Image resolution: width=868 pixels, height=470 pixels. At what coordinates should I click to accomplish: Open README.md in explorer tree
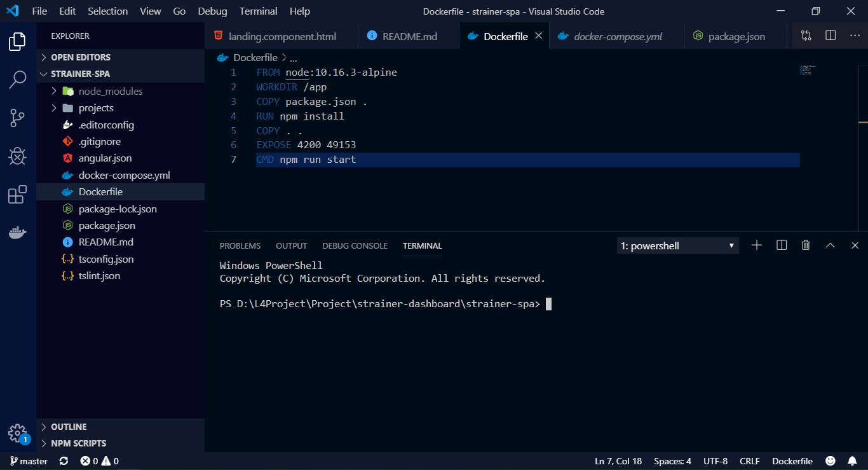pos(120,242)
